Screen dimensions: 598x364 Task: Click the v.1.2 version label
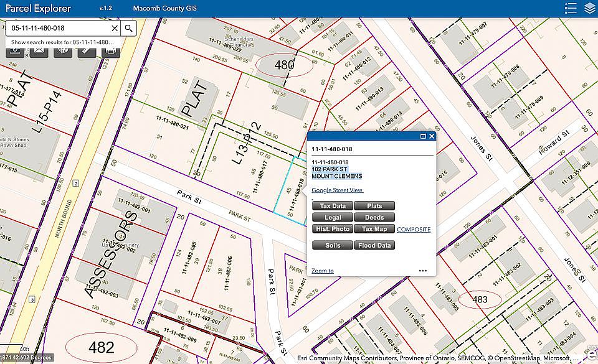[x=106, y=8]
